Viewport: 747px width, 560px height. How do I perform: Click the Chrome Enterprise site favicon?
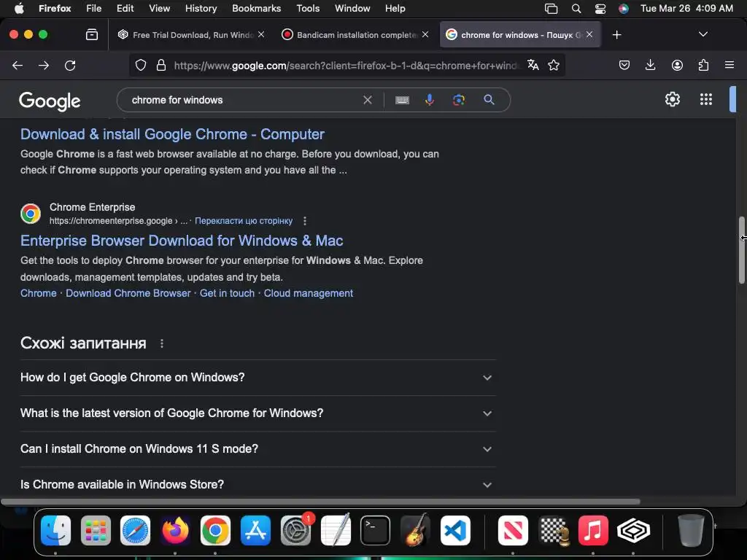31,214
